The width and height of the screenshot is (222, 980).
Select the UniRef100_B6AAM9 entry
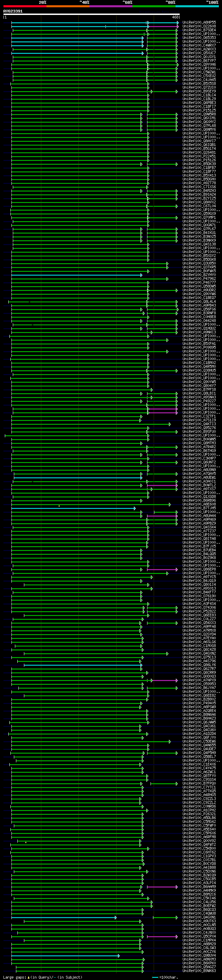pyautogui.click(x=199, y=887)
